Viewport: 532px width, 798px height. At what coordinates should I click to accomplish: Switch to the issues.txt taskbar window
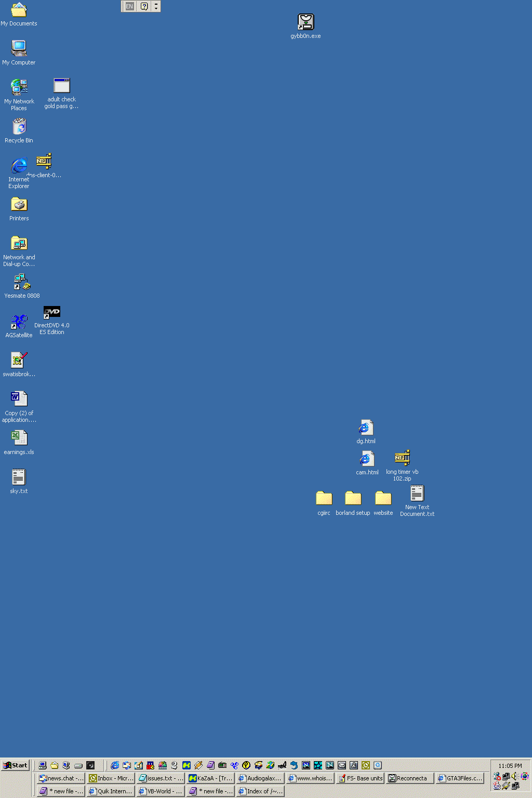(161, 778)
